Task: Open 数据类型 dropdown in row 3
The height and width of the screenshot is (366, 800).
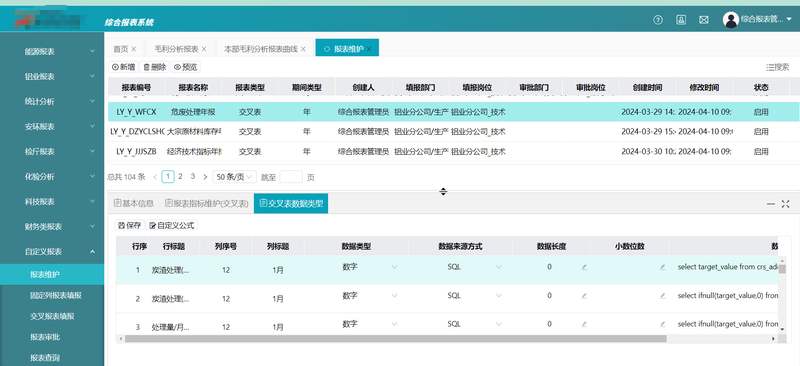Action: pyautogui.click(x=369, y=324)
